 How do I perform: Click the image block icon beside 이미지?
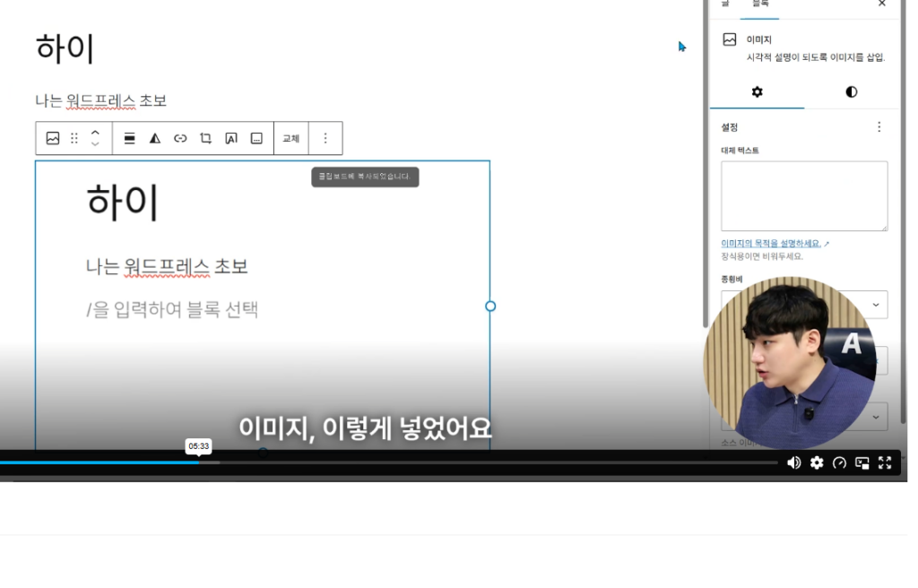[x=730, y=39]
